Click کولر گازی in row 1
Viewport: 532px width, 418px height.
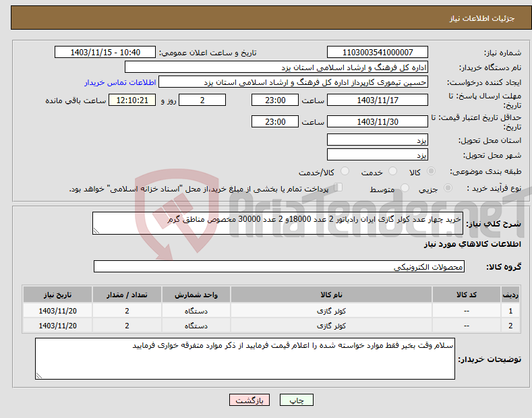tap(331, 311)
